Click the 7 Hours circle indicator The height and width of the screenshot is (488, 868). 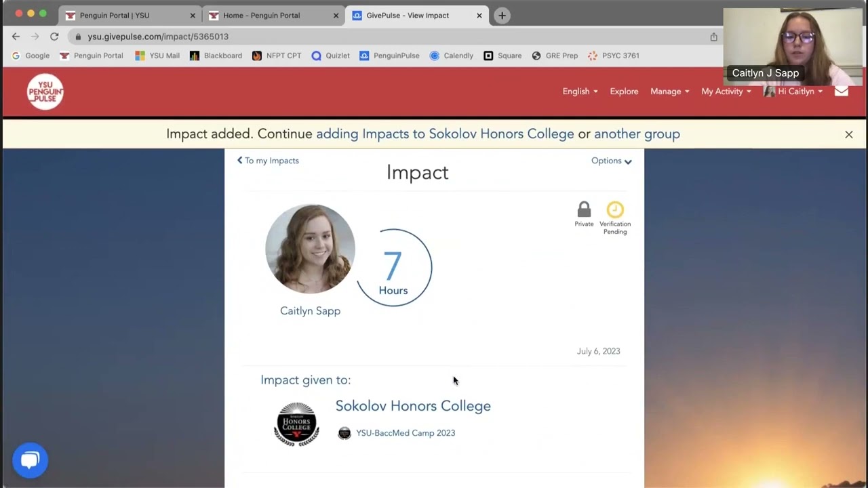click(x=393, y=268)
